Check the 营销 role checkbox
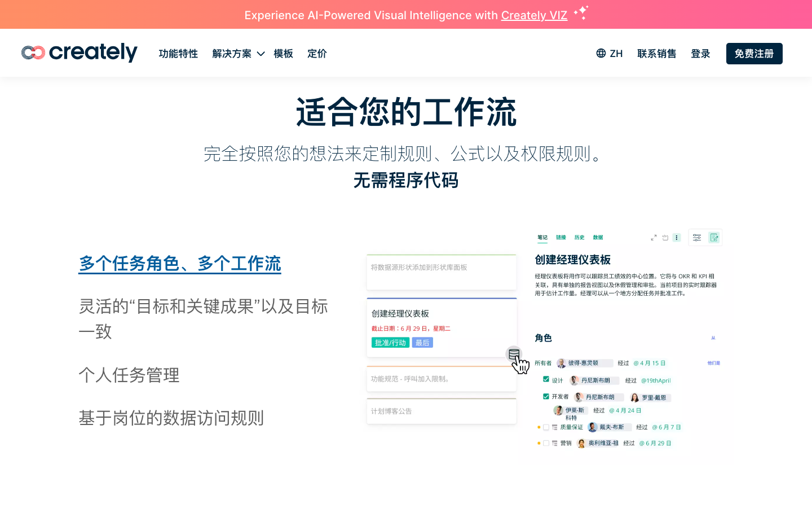Screen dimensions: 812x508 (x=546, y=443)
